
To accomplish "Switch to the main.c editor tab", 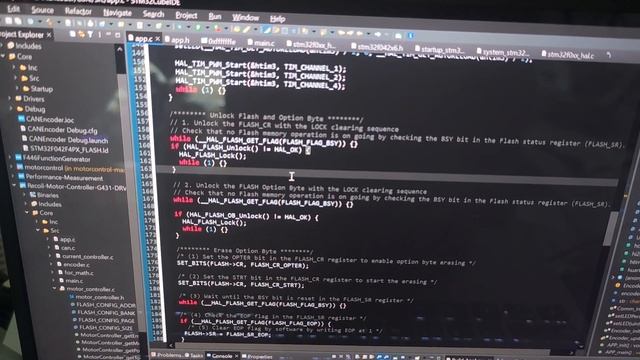I will [x=261, y=43].
